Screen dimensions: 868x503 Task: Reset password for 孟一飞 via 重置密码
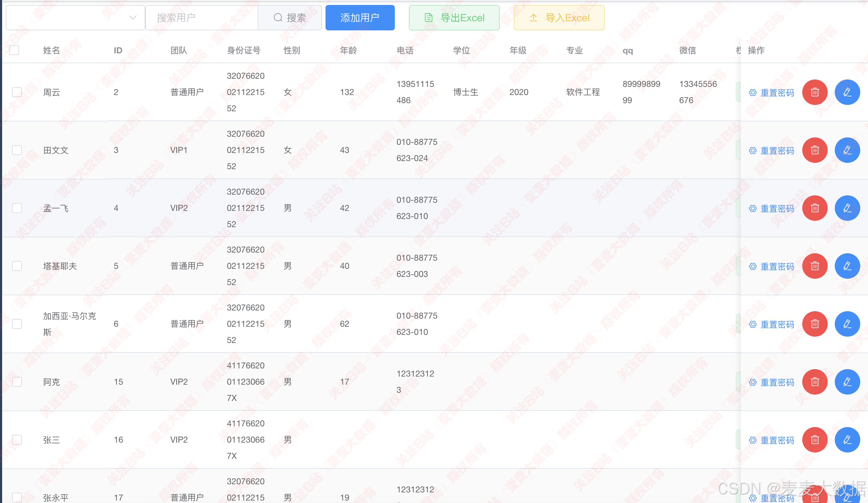point(772,208)
